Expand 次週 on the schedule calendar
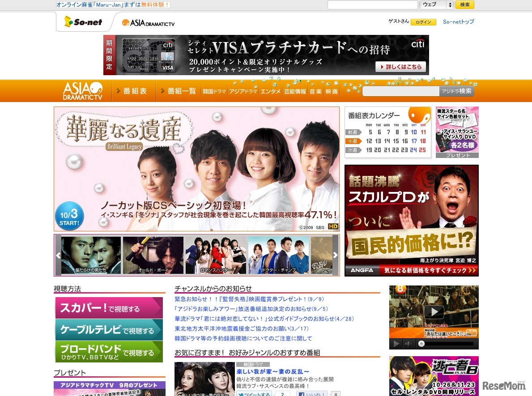 (x=353, y=150)
